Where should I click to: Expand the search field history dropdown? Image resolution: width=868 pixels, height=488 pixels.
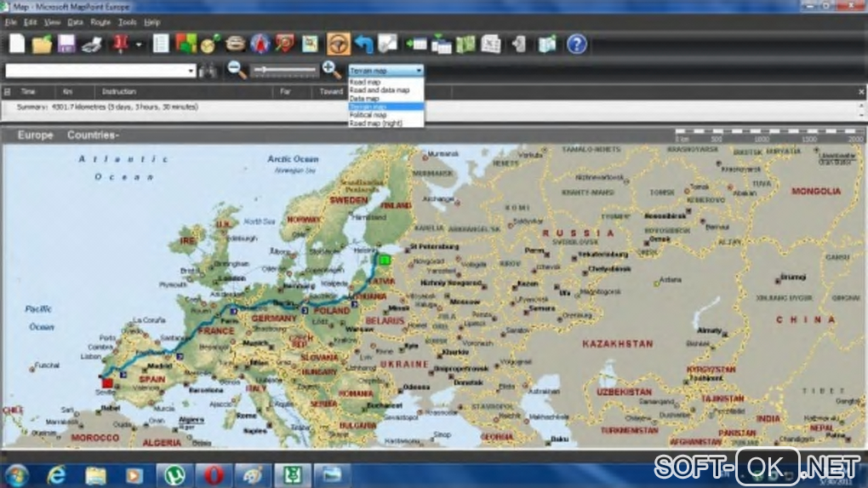(x=191, y=71)
